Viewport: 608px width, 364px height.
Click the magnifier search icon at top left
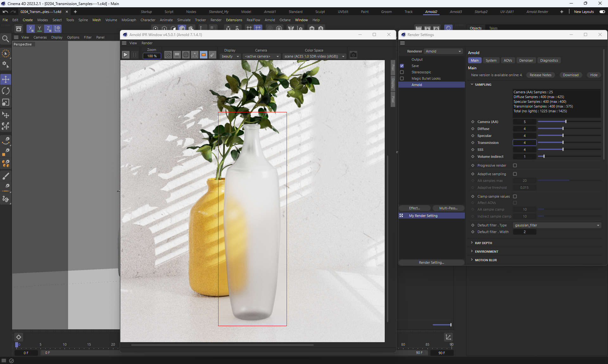(x=5, y=39)
